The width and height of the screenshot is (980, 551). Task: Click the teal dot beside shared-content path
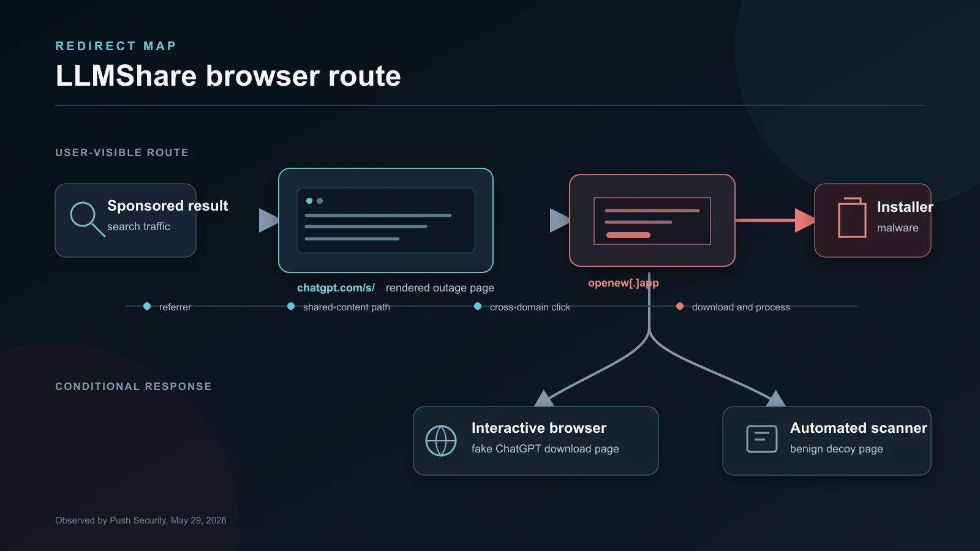291,306
